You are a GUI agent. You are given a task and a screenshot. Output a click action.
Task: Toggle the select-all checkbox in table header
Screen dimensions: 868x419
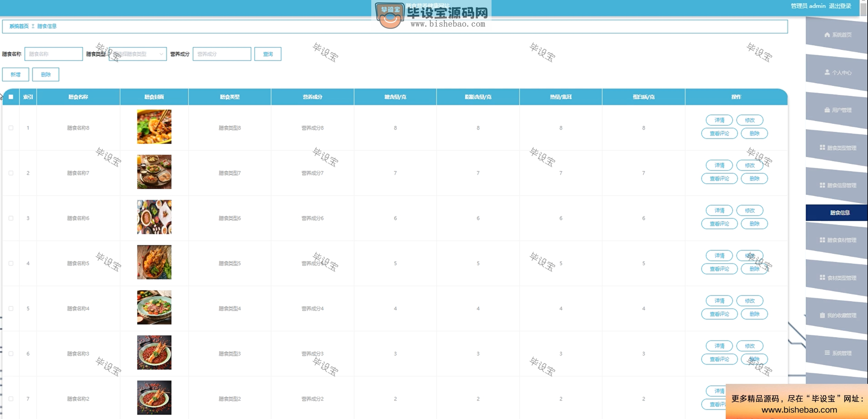11,97
